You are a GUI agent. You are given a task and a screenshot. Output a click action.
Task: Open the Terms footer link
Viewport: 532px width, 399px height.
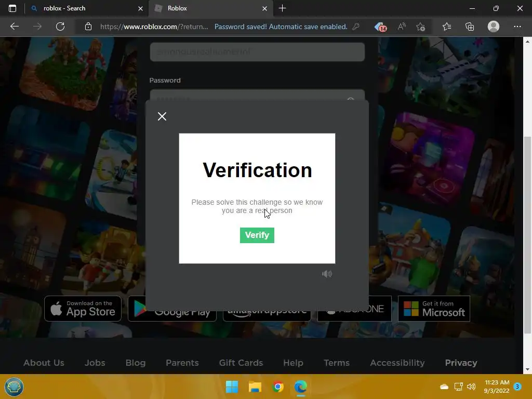click(337, 363)
